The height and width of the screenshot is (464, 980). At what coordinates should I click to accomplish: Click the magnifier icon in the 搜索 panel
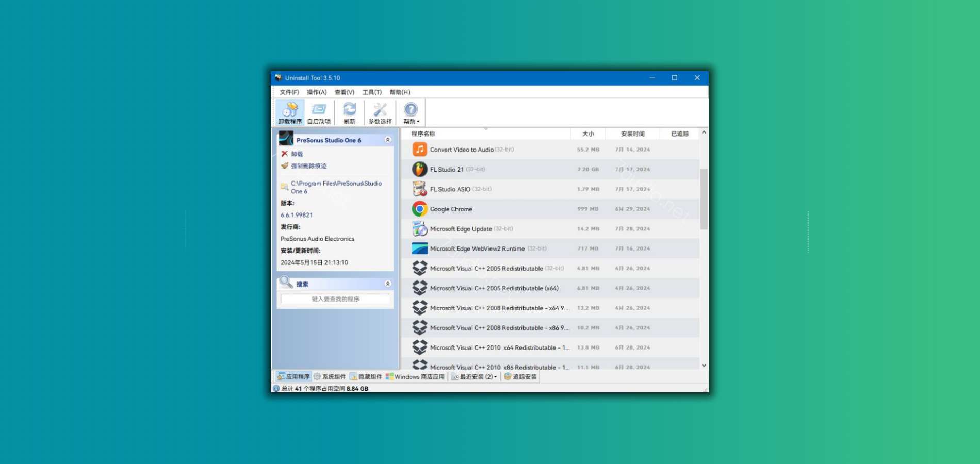[x=286, y=283]
